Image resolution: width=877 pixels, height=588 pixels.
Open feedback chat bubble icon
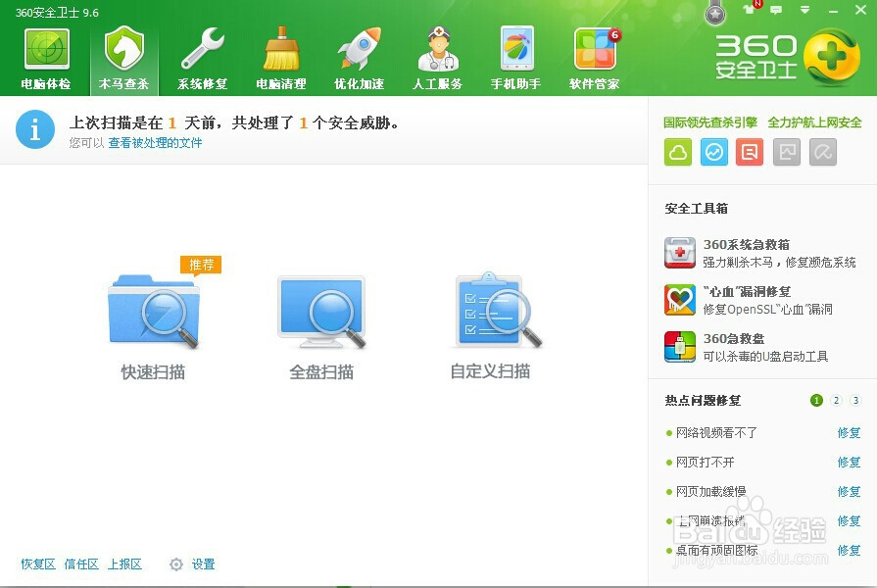776,10
